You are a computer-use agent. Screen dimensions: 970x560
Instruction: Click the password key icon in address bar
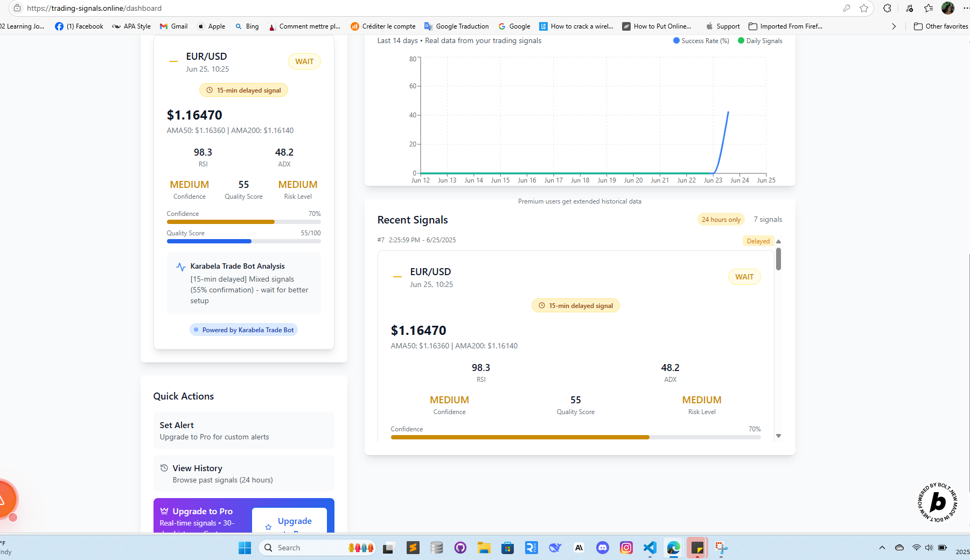[x=847, y=8]
